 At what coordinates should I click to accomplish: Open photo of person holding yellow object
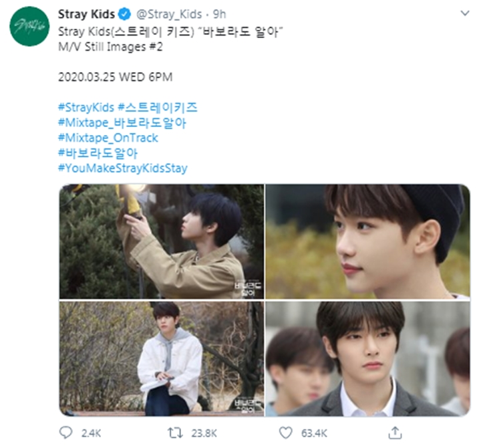[162, 241]
